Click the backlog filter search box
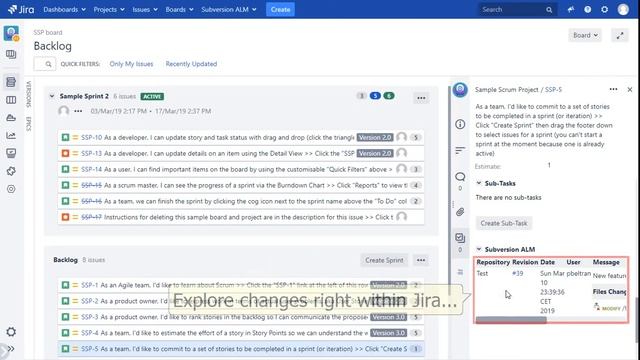 click(x=44, y=64)
